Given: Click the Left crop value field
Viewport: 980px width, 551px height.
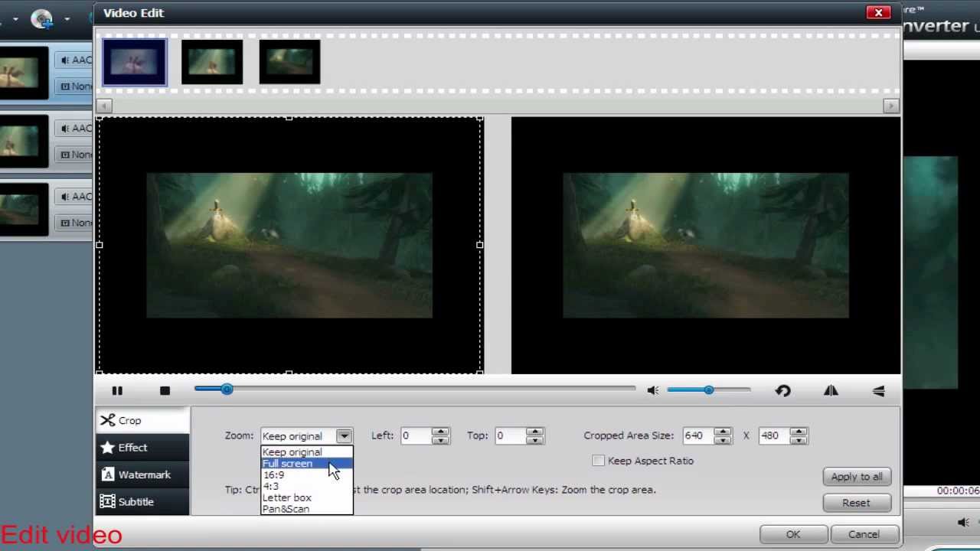Looking at the screenshot, I should (416, 435).
